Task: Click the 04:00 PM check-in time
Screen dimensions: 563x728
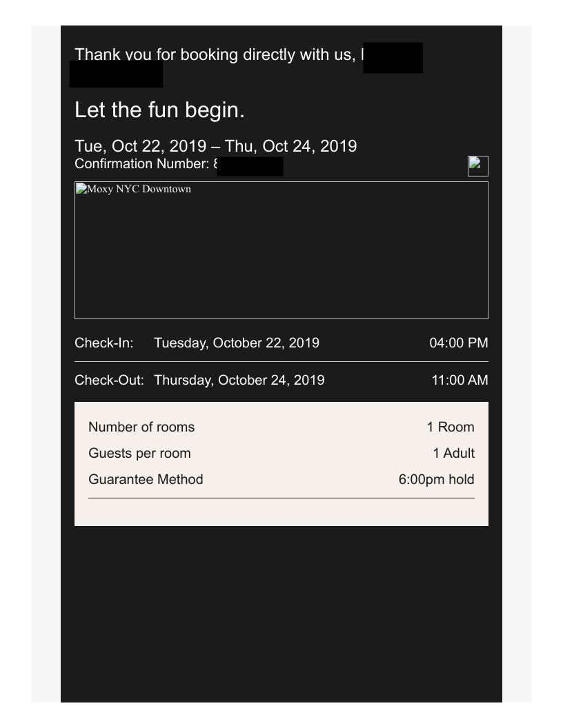Action: (458, 343)
